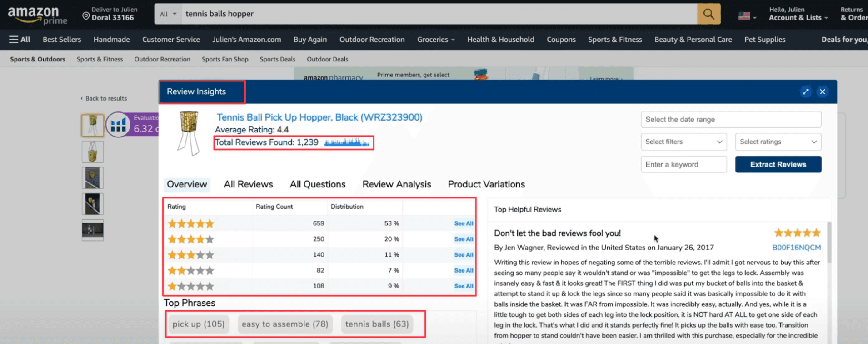This screenshot has height=344, width=868.
Task: Open Health & Household in nav bar
Action: coord(500,40)
